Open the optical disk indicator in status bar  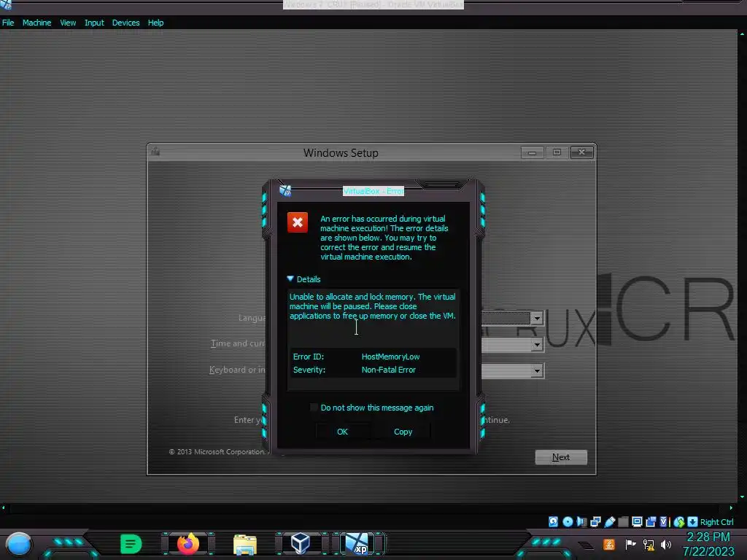[568, 522]
